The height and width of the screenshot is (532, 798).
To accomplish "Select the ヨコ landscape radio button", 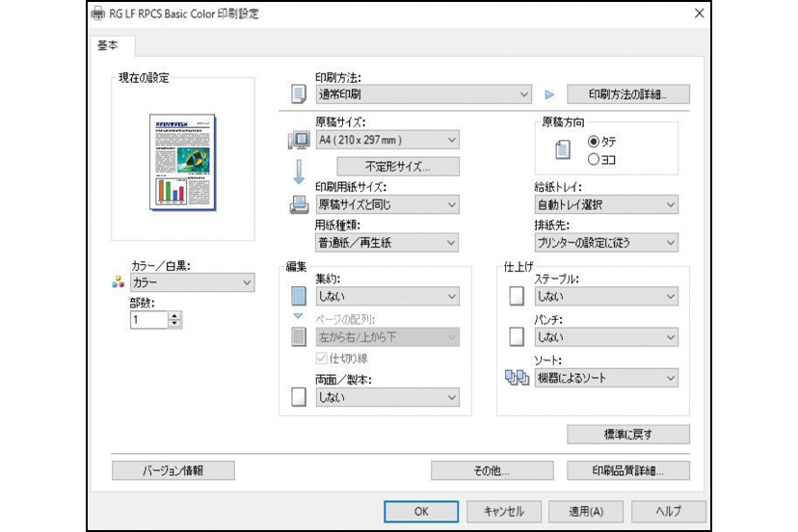I will (594, 159).
